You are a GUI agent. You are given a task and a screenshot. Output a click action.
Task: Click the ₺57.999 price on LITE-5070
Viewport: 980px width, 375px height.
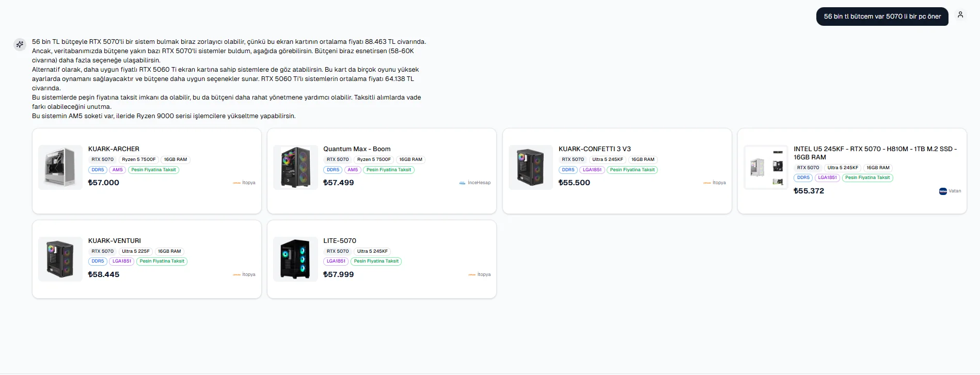[x=339, y=274]
